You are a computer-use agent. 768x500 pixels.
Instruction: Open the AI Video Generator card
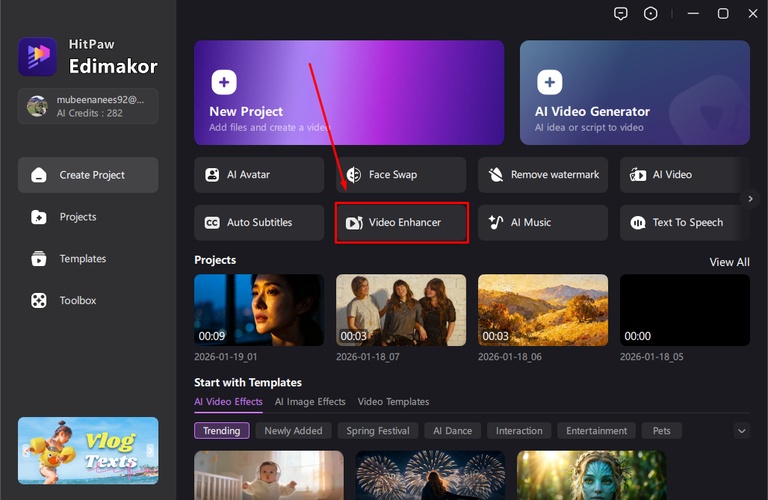coord(635,93)
